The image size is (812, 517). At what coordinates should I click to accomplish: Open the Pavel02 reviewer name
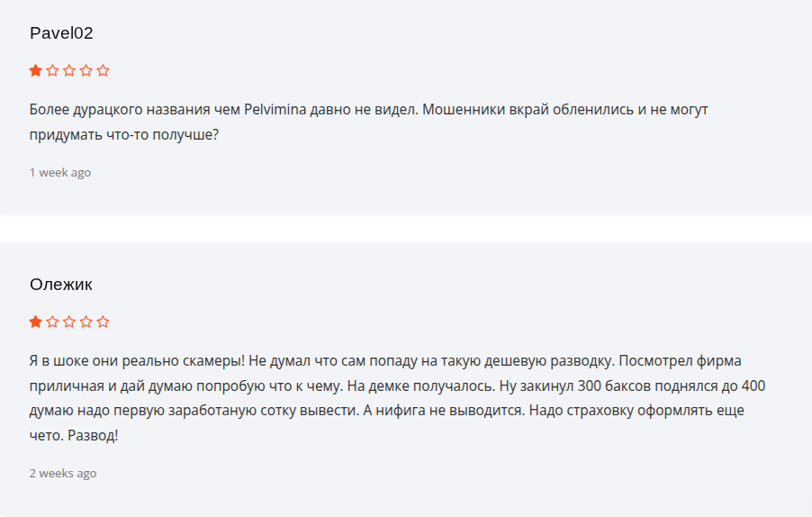tap(61, 33)
